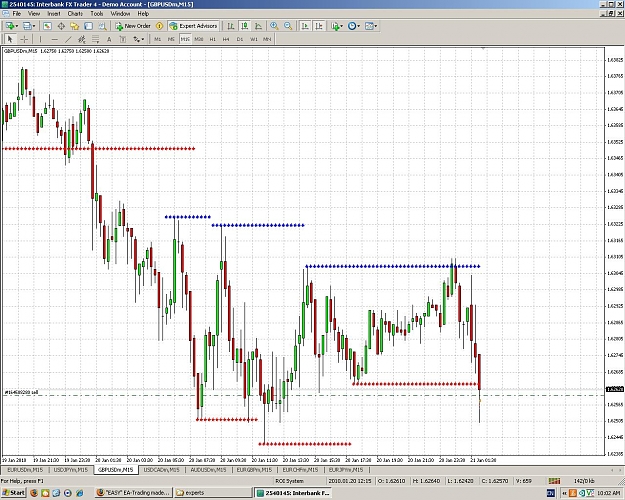Click the system tray clock 10:02 AM
The width and height of the screenshot is (625, 500).
[x=609, y=493]
